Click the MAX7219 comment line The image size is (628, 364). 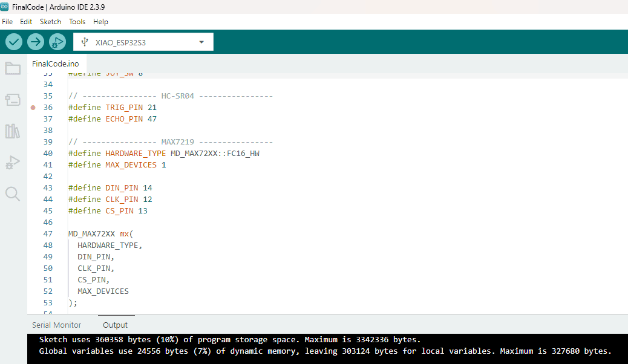point(171,141)
